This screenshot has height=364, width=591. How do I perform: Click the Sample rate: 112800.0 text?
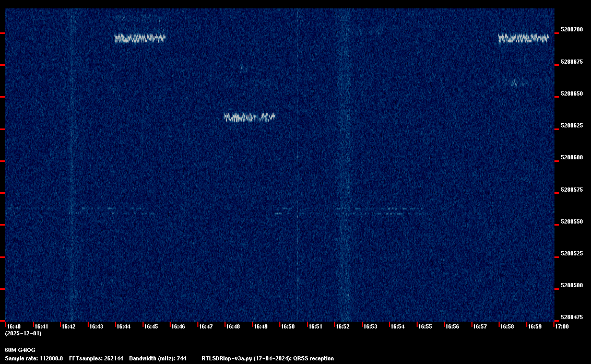(x=34, y=358)
